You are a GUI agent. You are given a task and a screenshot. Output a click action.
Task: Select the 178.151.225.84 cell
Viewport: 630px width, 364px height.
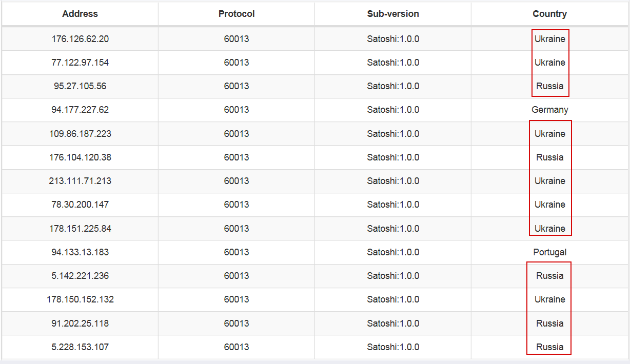(x=80, y=229)
